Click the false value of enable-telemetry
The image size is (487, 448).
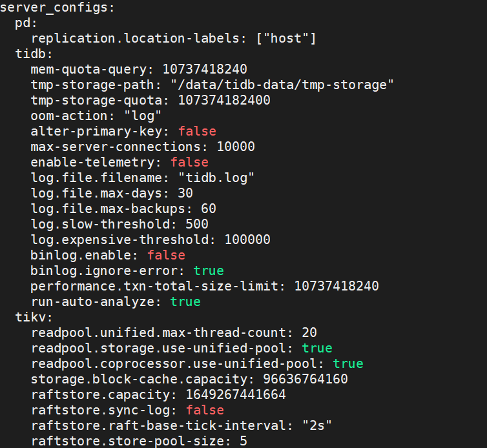(189, 163)
